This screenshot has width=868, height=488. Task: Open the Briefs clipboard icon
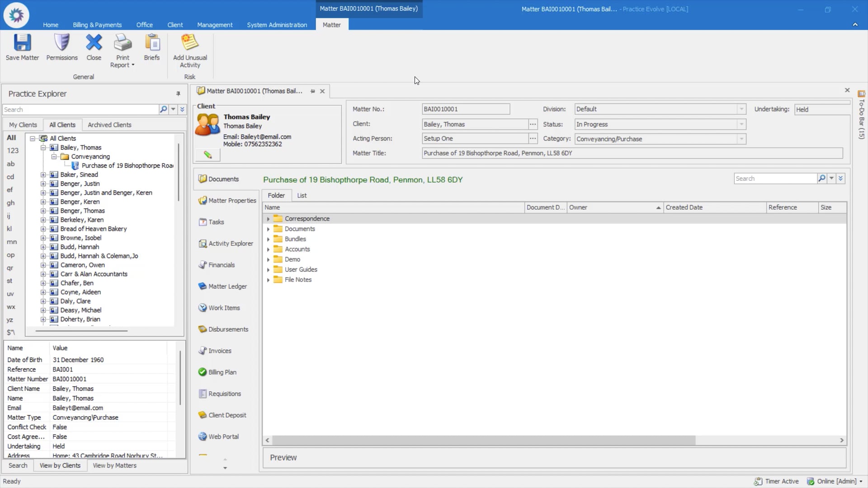coord(152,43)
